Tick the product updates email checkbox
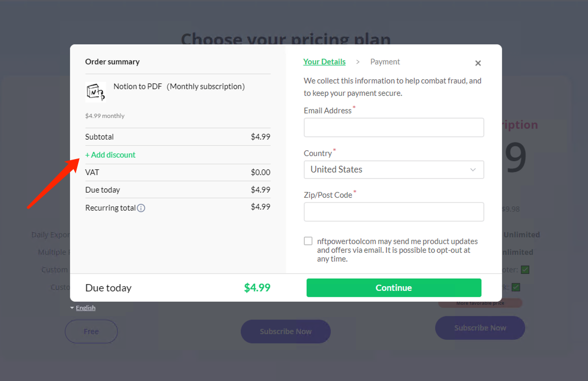The image size is (588, 381). pos(308,241)
